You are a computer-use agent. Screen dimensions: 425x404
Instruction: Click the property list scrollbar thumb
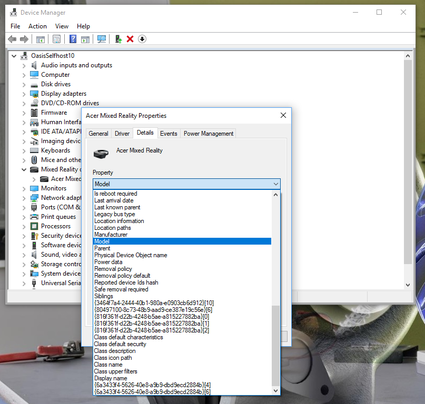[x=276, y=346]
